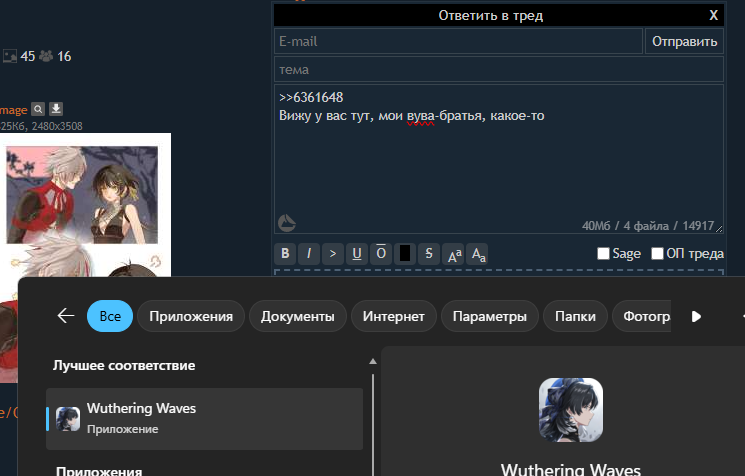Click the orange image filename link

(x=13, y=110)
